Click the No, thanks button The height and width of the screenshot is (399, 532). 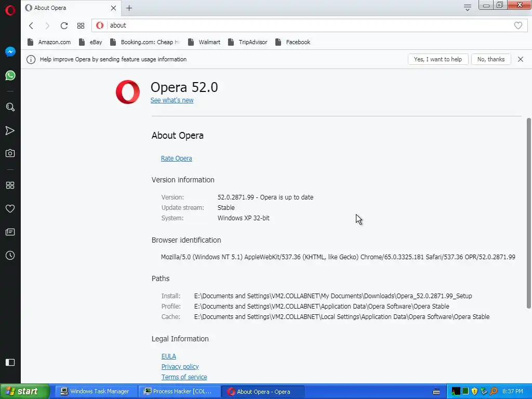(491, 59)
